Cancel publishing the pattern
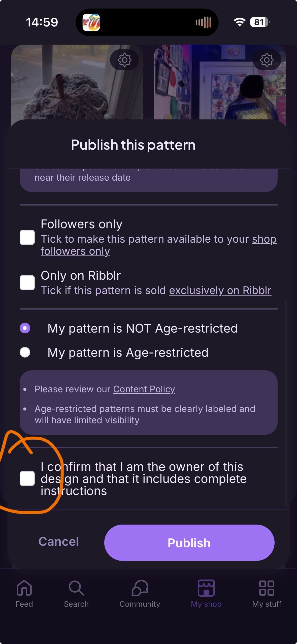297x644 pixels. pyautogui.click(x=59, y=541)
